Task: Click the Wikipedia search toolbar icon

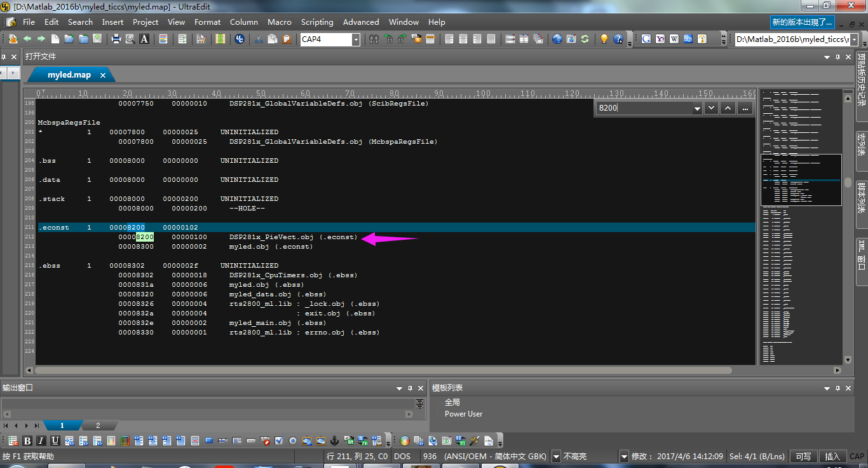Action: pos(674,39)
